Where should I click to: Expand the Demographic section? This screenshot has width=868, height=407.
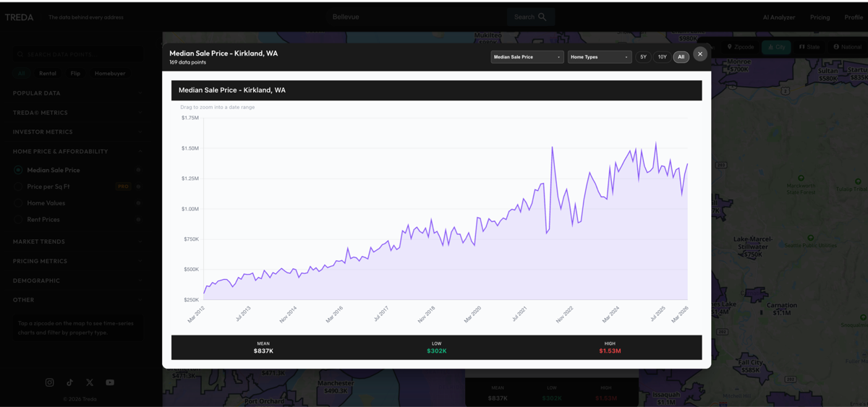pyautogui.click(x=77, y=280)
